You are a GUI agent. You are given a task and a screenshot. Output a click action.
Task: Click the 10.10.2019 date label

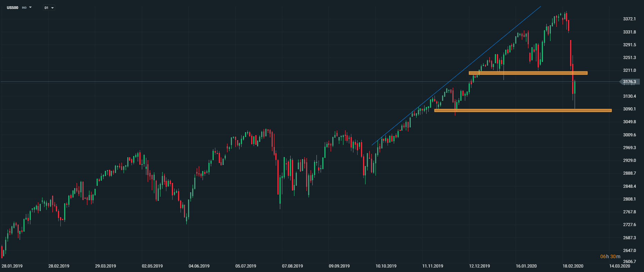point(386,266)
